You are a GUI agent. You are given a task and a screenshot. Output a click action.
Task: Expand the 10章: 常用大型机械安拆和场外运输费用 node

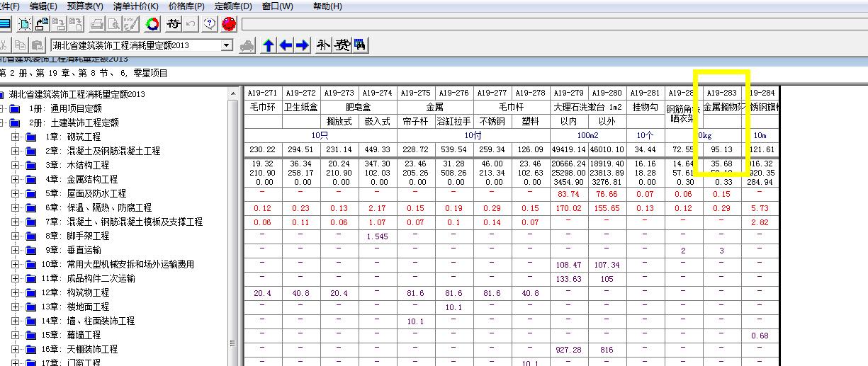[x=15, y=264]
